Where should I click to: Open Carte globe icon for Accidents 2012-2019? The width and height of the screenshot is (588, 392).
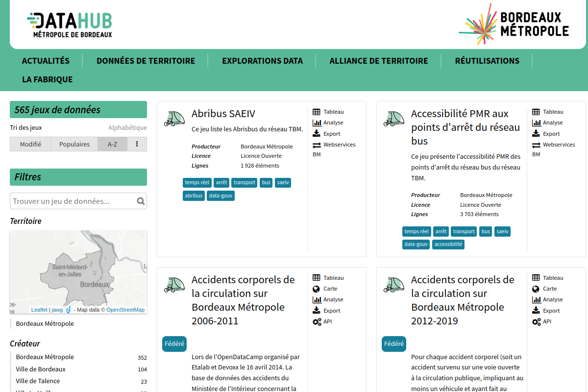click(536, 289)
